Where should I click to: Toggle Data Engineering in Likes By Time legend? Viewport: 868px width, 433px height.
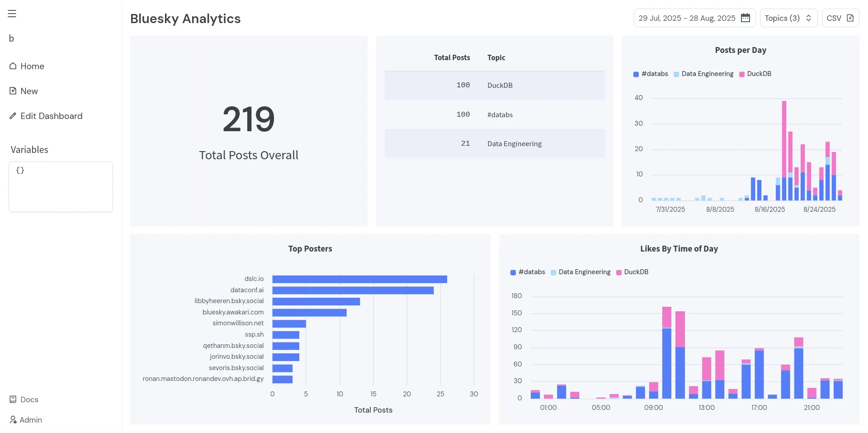(x=580, y=272)
